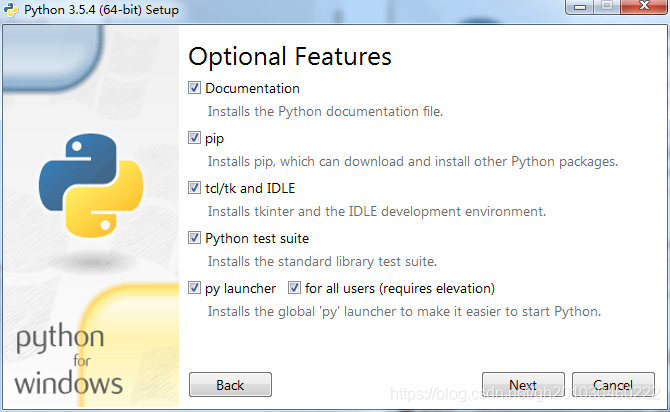
Task: Toggle Python test suite checkbox
Action: 194,238
